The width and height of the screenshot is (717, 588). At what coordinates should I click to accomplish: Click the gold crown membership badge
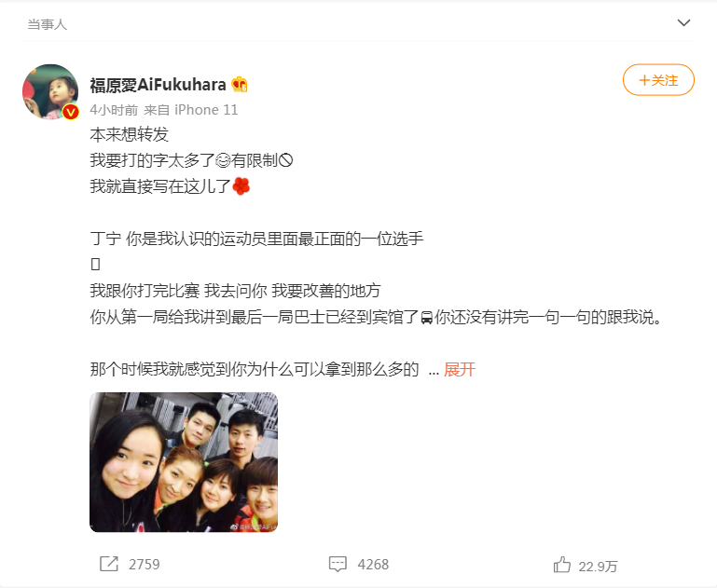[x=239, y=85]
